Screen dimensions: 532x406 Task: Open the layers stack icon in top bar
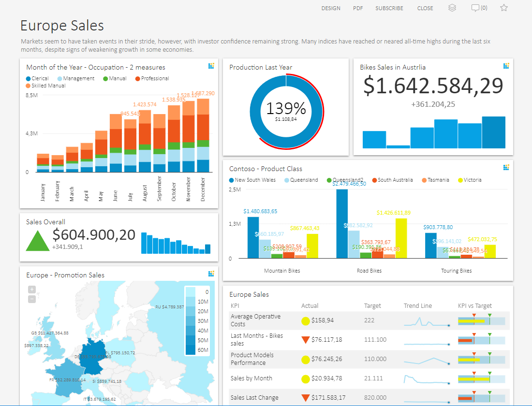click(x=452, y=8)
